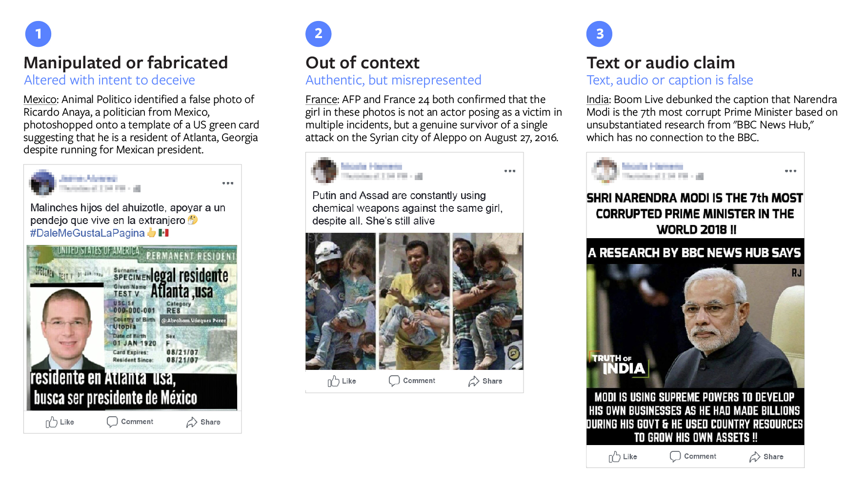Click the underlined India link
The image size is (868, 488).
coord(598,100)
